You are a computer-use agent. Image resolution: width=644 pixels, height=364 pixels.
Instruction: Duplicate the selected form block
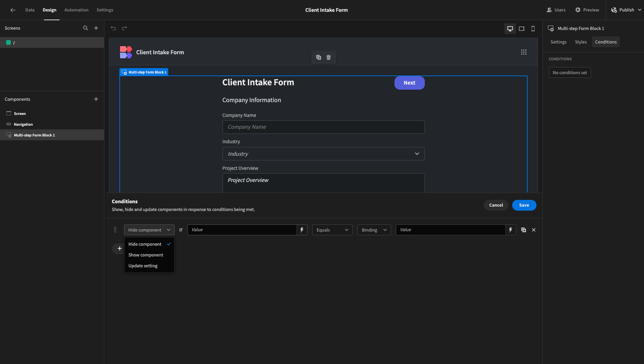[x=319, y=57]
